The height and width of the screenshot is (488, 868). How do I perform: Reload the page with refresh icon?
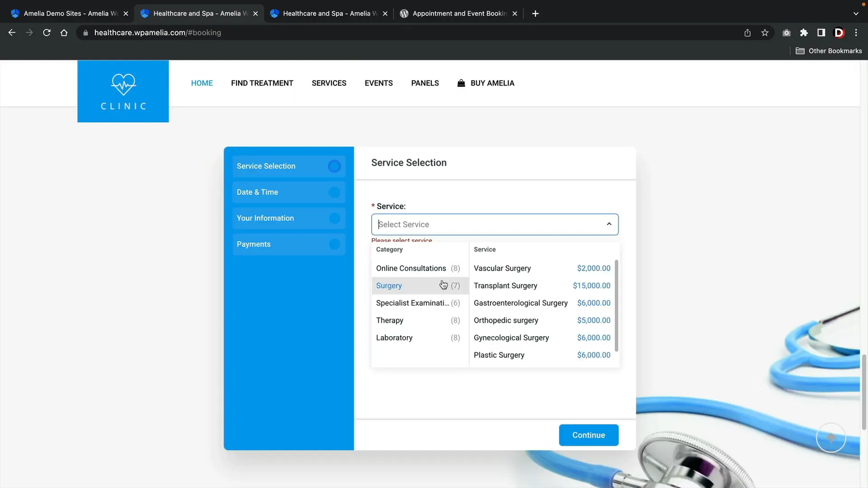pyautogui.click(x=47, y=33)
